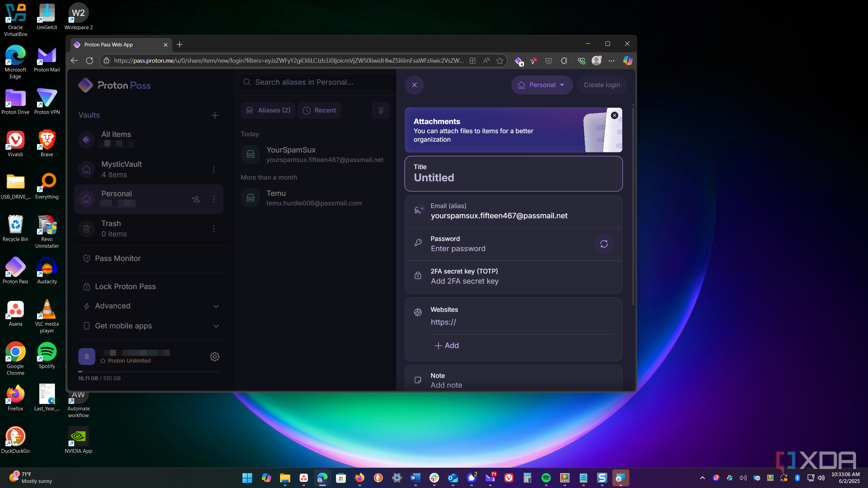Screen dimensions: 868x488
Task: Open a new browser tab
Action: [179, 44]
